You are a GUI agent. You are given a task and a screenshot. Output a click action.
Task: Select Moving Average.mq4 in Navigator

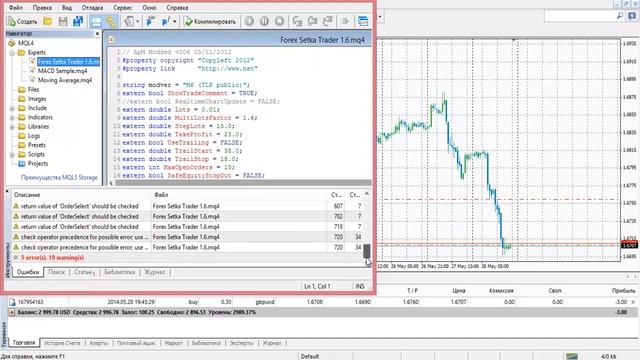coord(65,80)
